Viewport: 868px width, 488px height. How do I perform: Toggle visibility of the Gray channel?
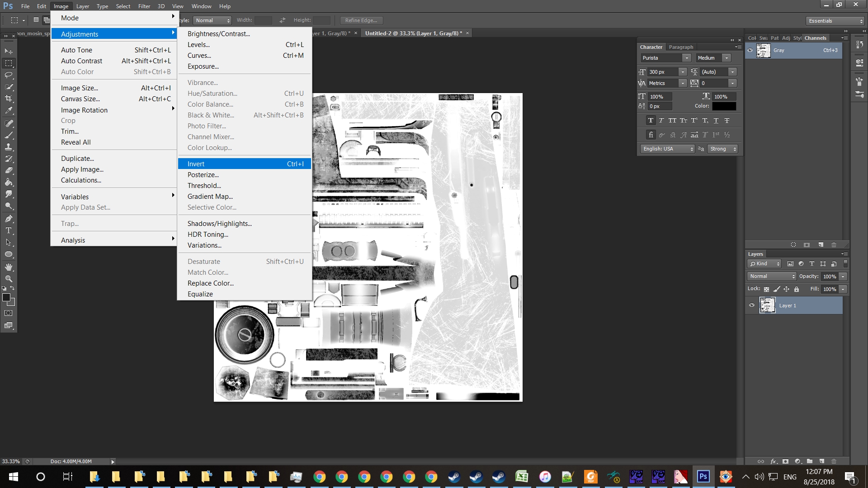coord(750,50)
